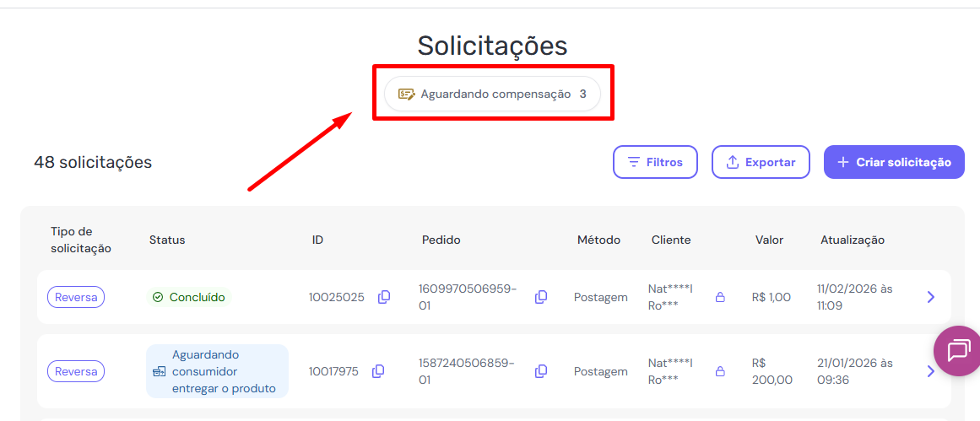Open the chat support bubble
This screenshot has height=421, width=980.
click(959, 350)
